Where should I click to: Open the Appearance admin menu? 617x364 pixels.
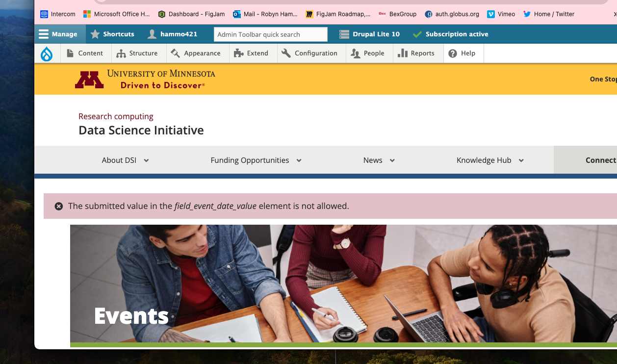coord(196,53)
